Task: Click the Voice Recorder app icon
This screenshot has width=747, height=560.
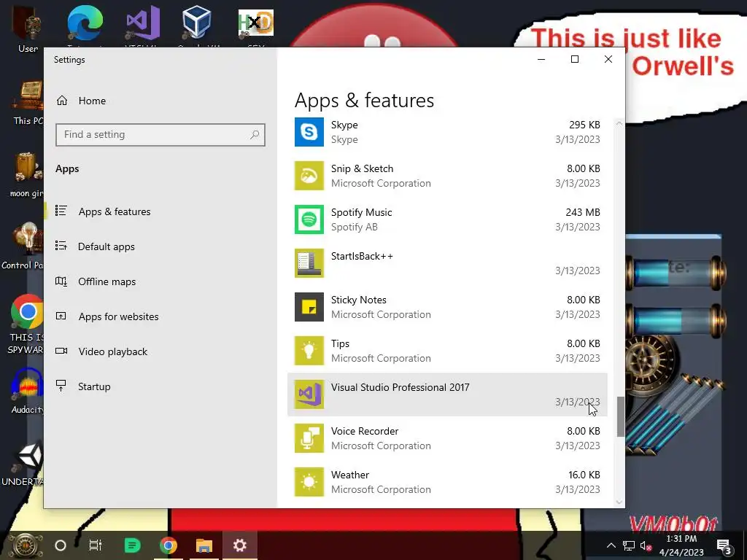Action: (x=309, y=438)
